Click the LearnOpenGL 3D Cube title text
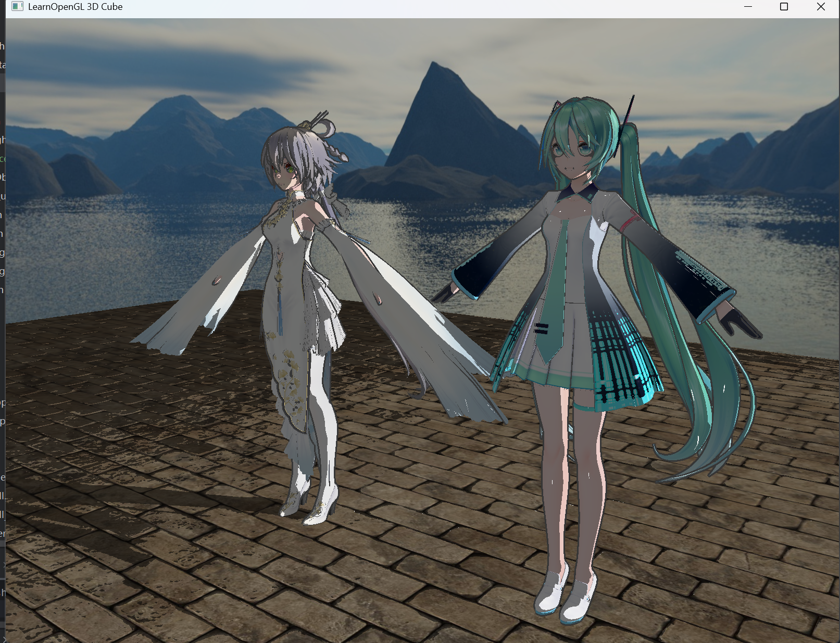 (75, 7)
